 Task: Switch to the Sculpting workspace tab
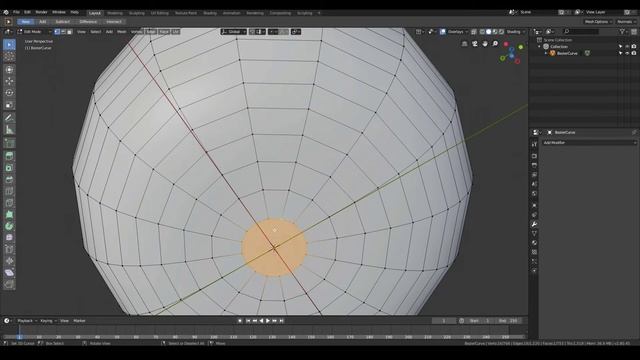136,13
